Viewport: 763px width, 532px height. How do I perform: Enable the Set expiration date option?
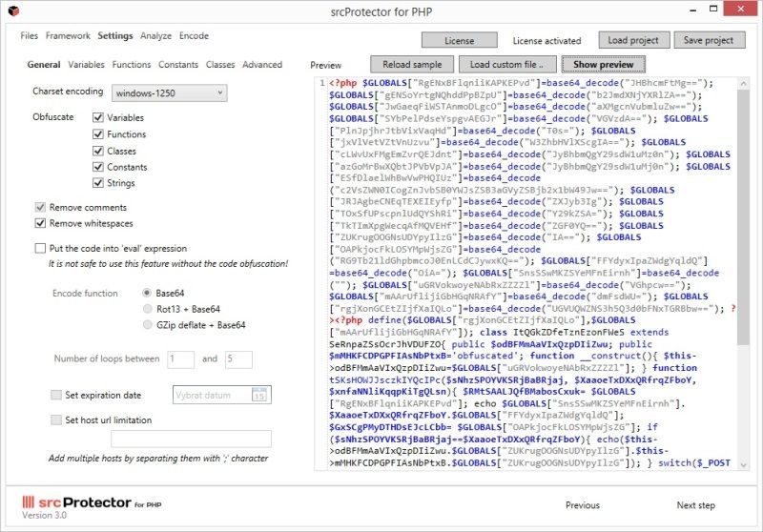click(55, 395)
